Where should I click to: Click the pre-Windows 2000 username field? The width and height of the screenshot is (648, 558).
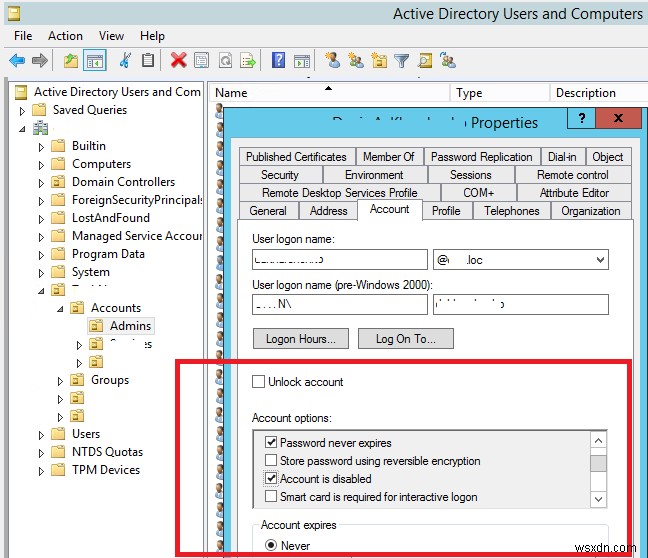(521, 305)
